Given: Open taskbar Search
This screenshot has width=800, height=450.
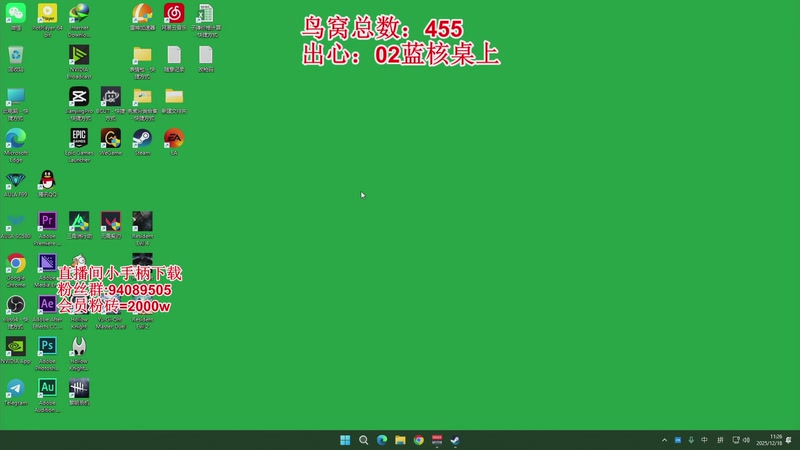Looking at the screenshot, I should tap(364, 440).
